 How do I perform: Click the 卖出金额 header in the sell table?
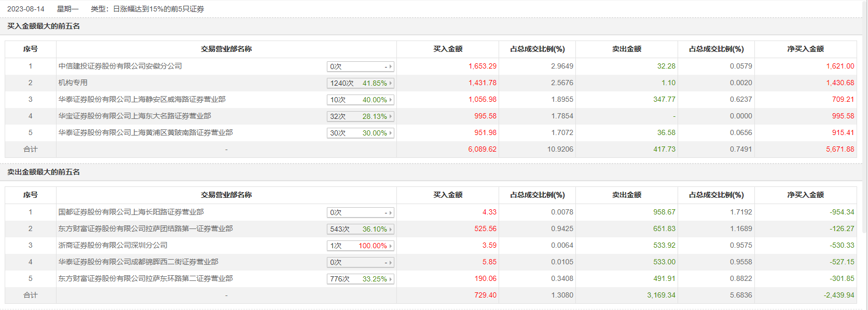pos(626,195)
